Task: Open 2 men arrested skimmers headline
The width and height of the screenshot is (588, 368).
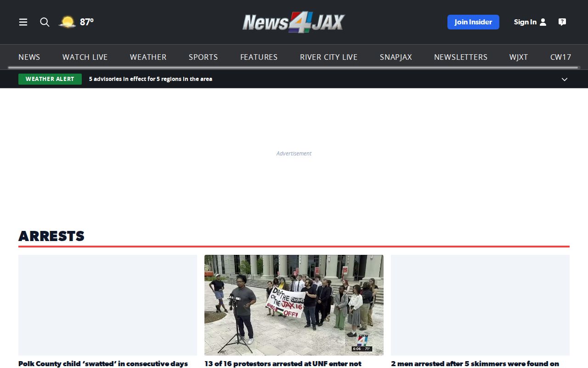Action: click(x=475, y=364)
